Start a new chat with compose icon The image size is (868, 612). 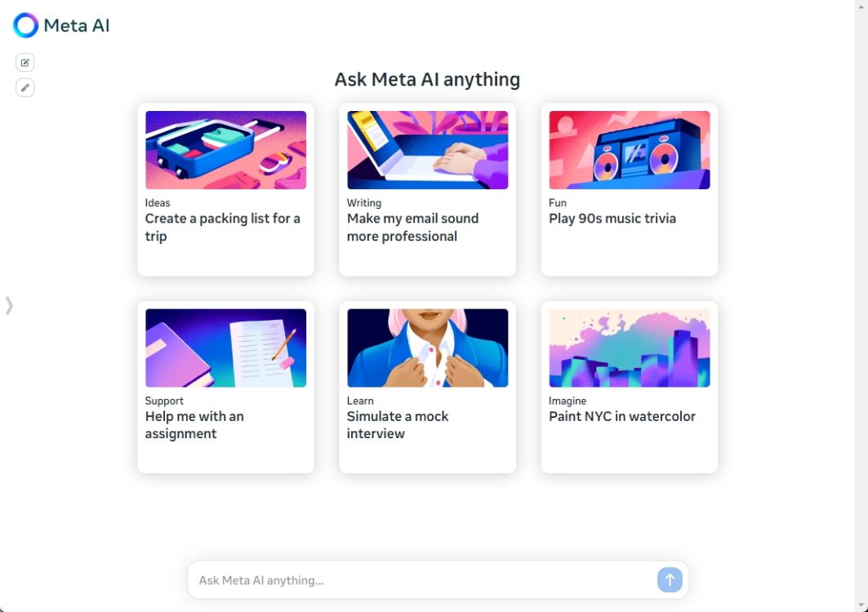(25, 63)
